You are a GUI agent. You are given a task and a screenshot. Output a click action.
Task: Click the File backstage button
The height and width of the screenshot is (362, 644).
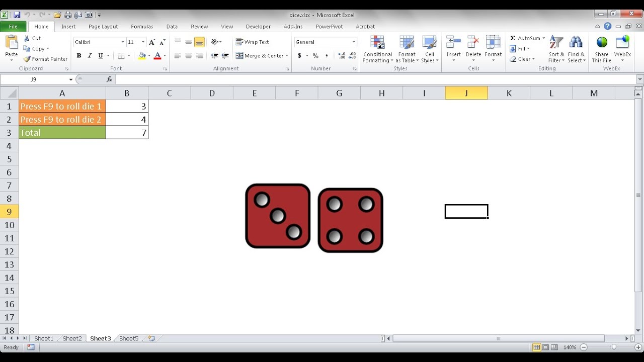13,27
